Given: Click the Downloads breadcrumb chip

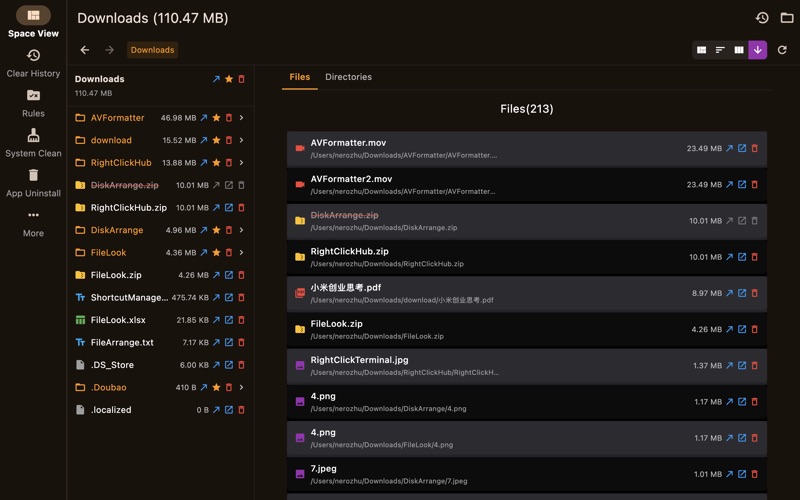Looking at the screenshot, I should tap(152, 50).
